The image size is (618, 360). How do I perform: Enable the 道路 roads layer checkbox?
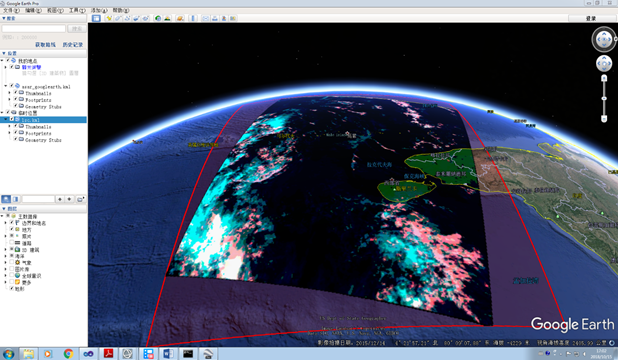coord(12,243)
